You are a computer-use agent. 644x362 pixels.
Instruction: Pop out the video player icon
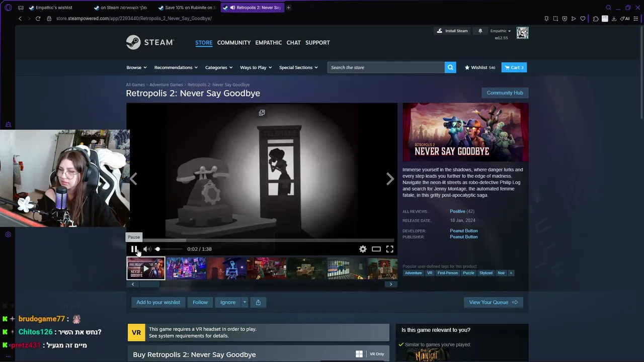coord(262,113)
